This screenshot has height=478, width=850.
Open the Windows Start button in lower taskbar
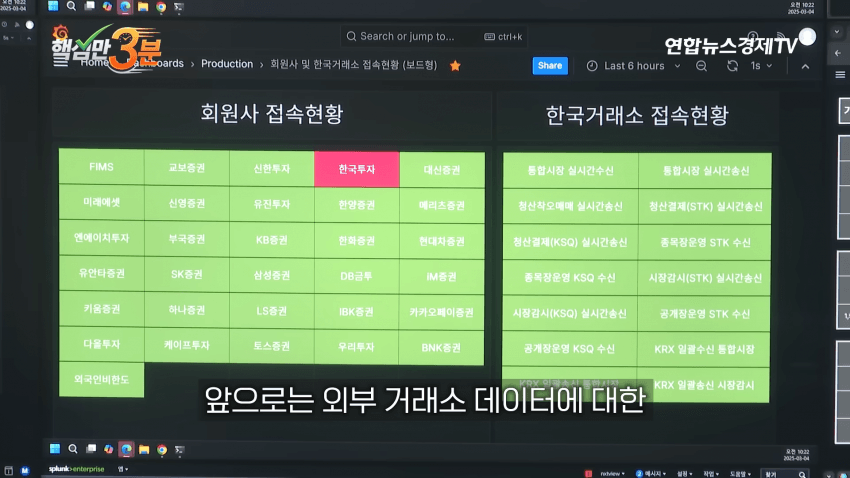(55, 449)
